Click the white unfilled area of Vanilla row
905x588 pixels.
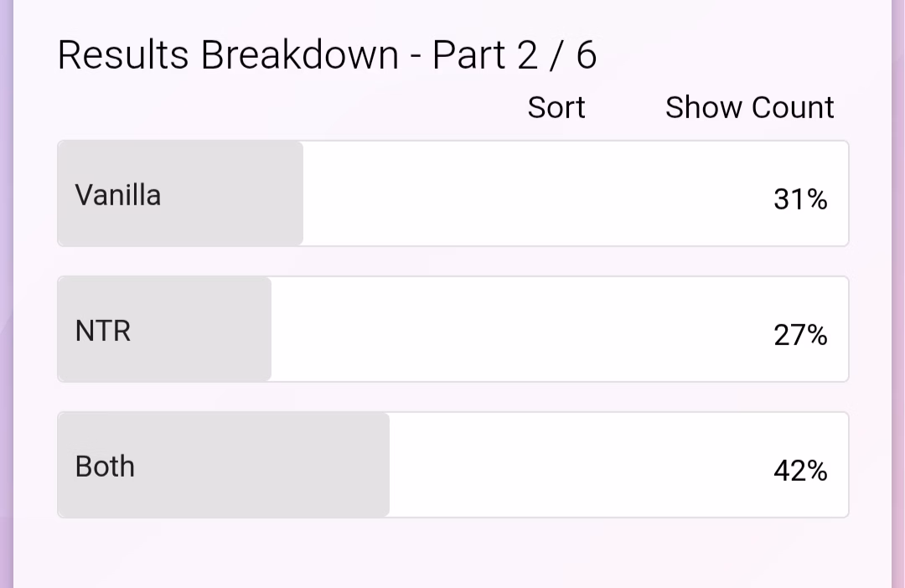pyautogui.click(x=536, y=194)
